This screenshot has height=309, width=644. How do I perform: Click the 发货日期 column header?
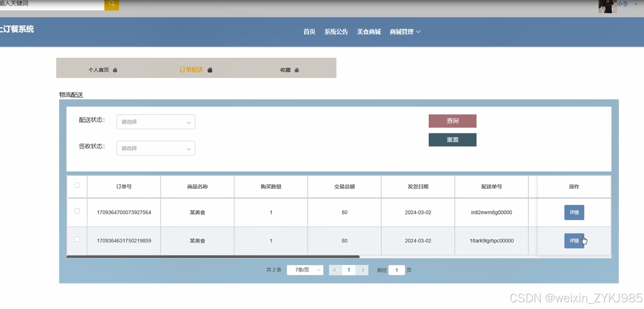coord(418,187)
